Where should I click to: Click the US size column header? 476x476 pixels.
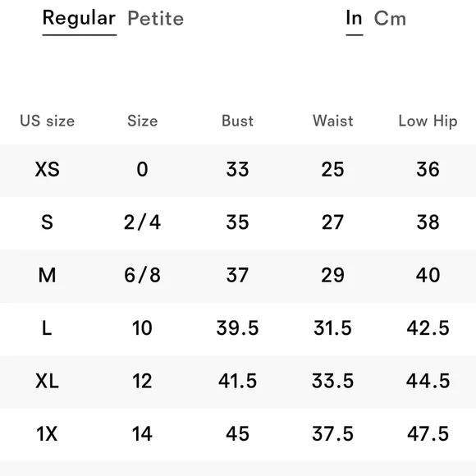click(x=47, y=121)
